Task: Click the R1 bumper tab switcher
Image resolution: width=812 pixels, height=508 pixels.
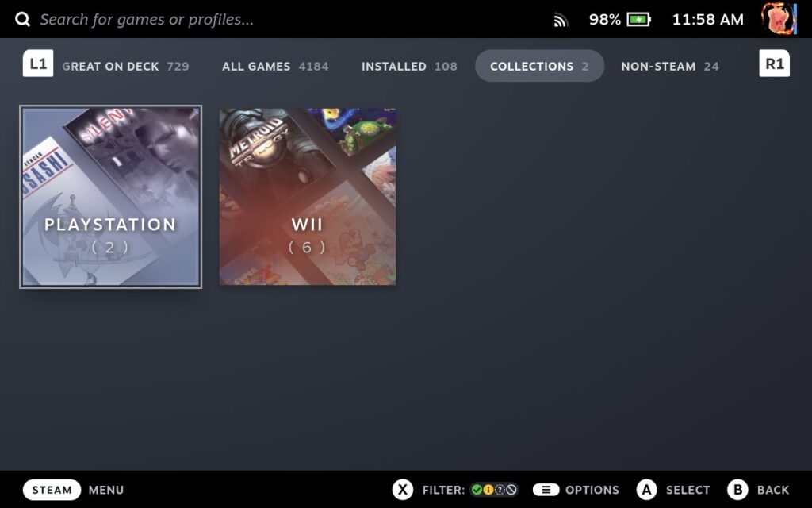Action: pyautogui.click(x=774, y=63)
